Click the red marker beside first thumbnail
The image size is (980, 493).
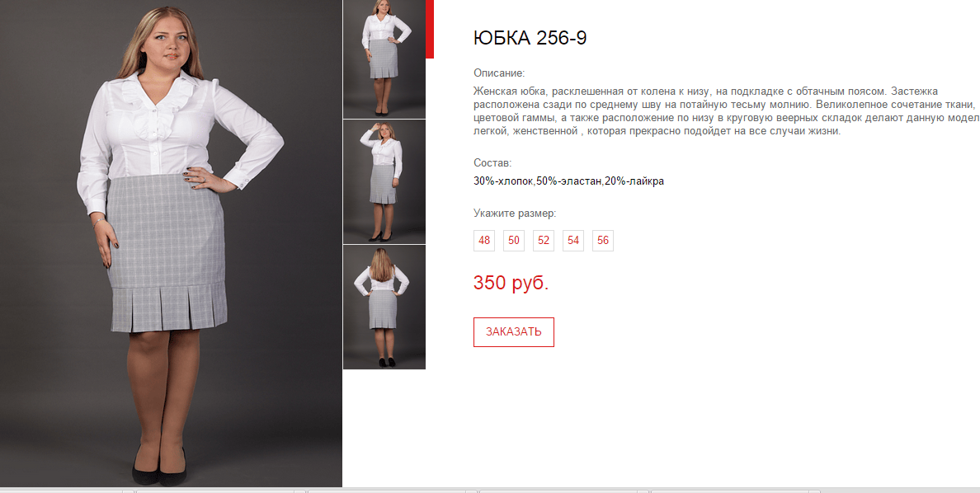coord(430,30)
